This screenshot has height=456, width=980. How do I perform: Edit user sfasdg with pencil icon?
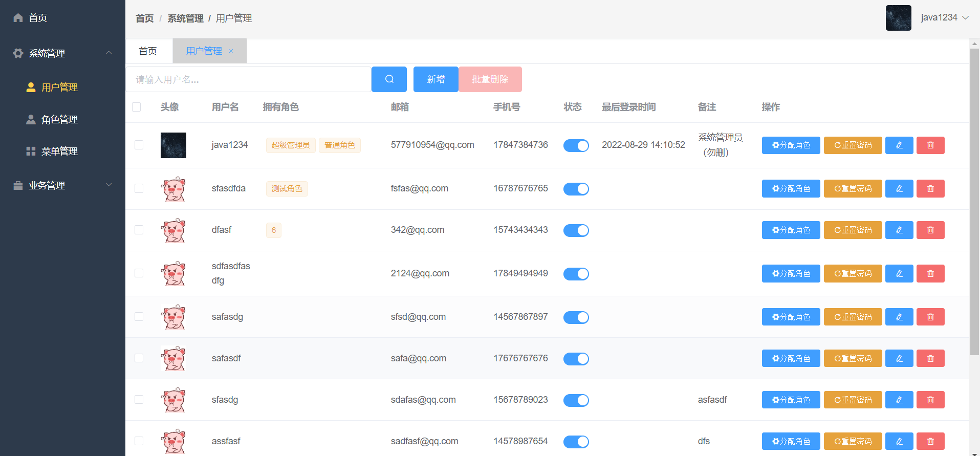point(899,400)
